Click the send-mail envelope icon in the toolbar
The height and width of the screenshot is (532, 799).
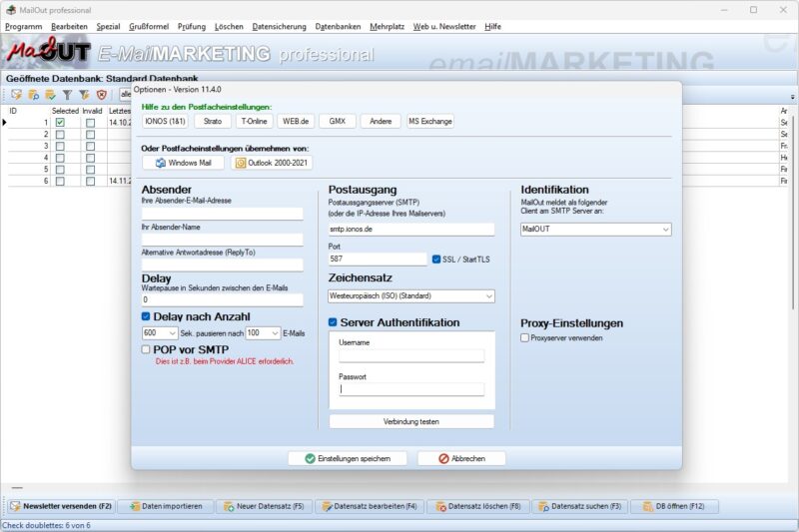[x=17, y=95]
